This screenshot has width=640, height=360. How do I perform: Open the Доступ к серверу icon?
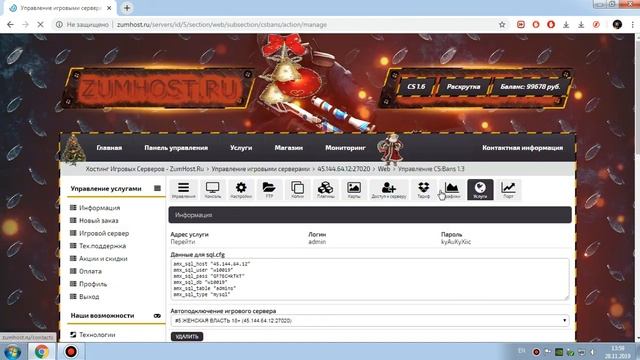point(389,190)
